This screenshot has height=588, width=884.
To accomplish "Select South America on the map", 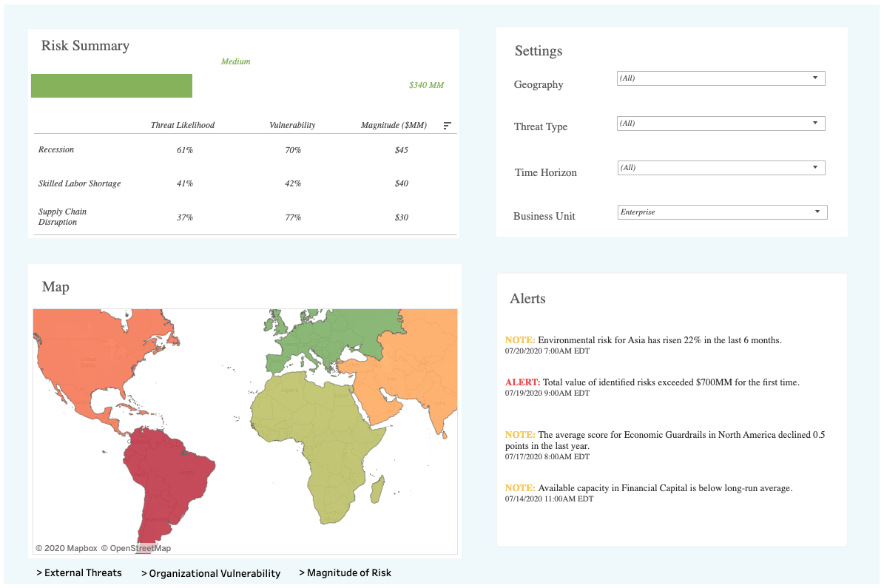I will tap(163, 473).
